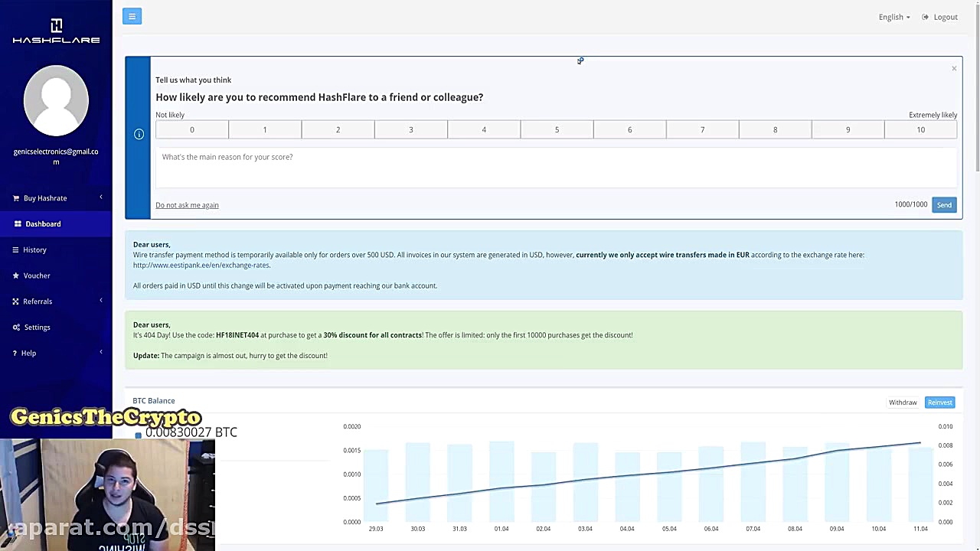Click the 'Tell us what you think' text
This screenshot has height=551, width=980.
click(x=194, y=80)
